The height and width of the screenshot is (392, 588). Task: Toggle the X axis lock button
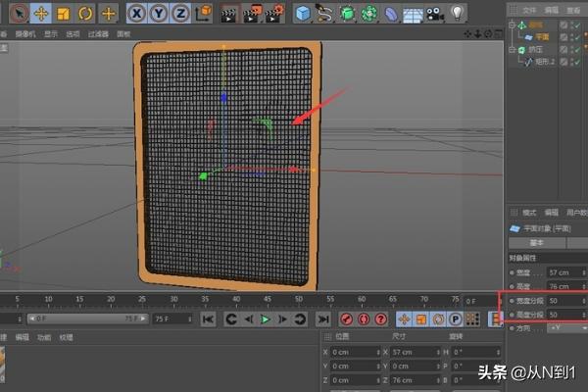click(x=136, y=14)
